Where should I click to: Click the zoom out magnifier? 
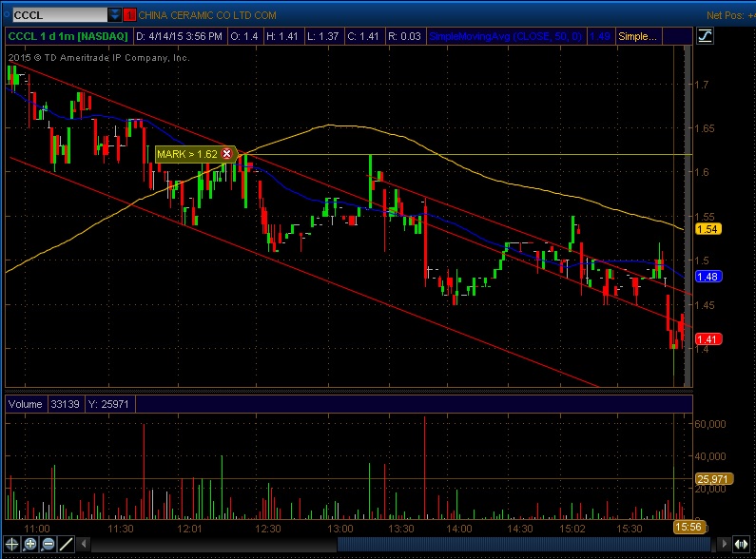[x=48, y=545]
